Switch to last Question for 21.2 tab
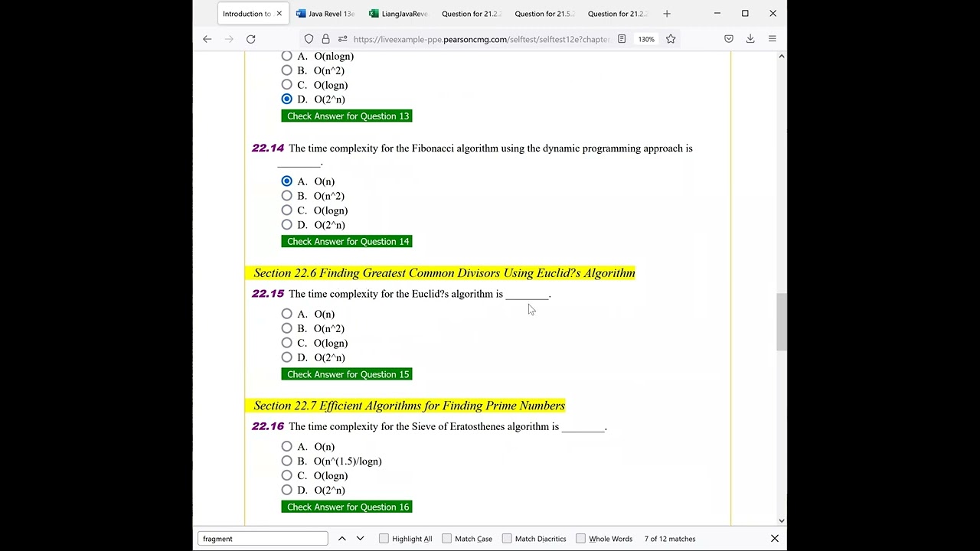The height and width of the screenshot is (551, 980). [617, 14]
